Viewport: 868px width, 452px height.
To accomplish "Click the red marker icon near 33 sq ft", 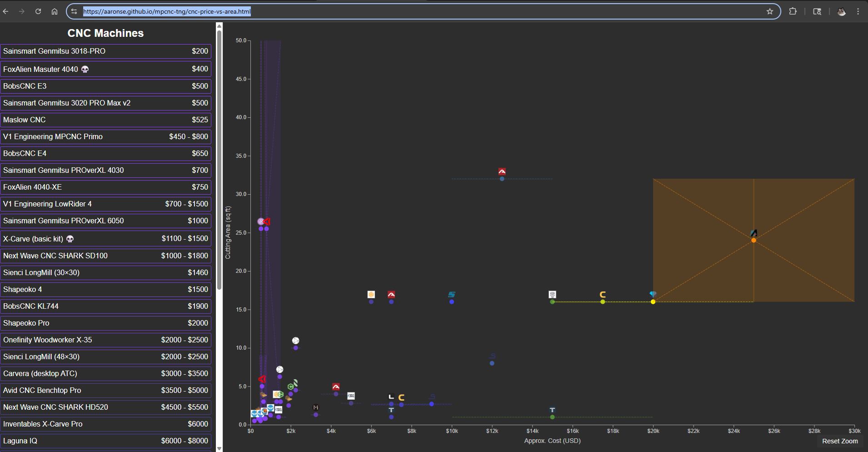I will click(502, 171).
